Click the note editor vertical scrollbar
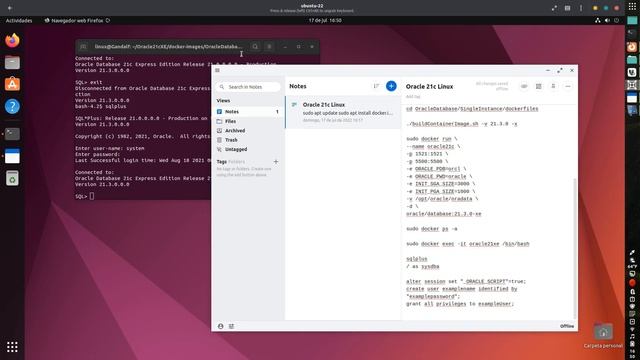640x360 pixels. click(575, 248)
